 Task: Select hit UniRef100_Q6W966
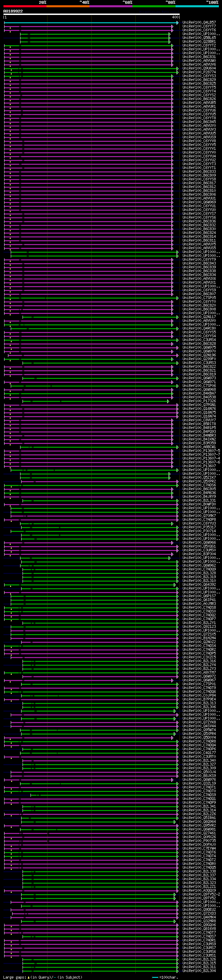[199, 543]
